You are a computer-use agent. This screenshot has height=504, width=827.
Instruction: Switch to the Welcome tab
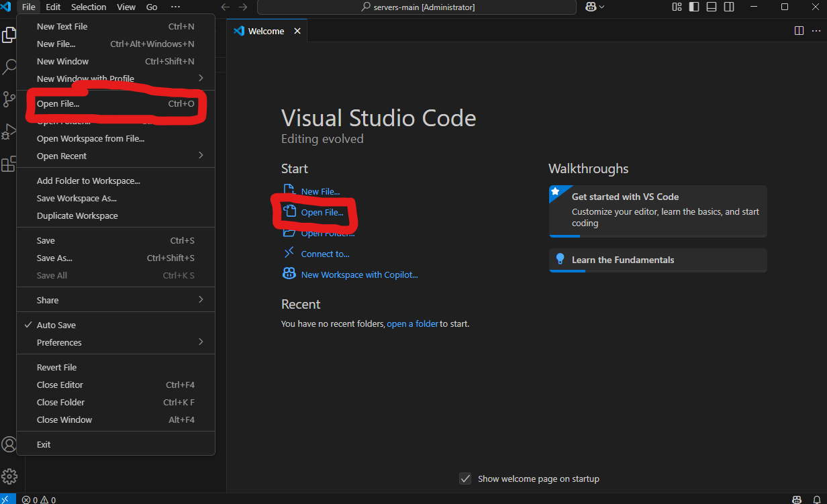[266, 31]
